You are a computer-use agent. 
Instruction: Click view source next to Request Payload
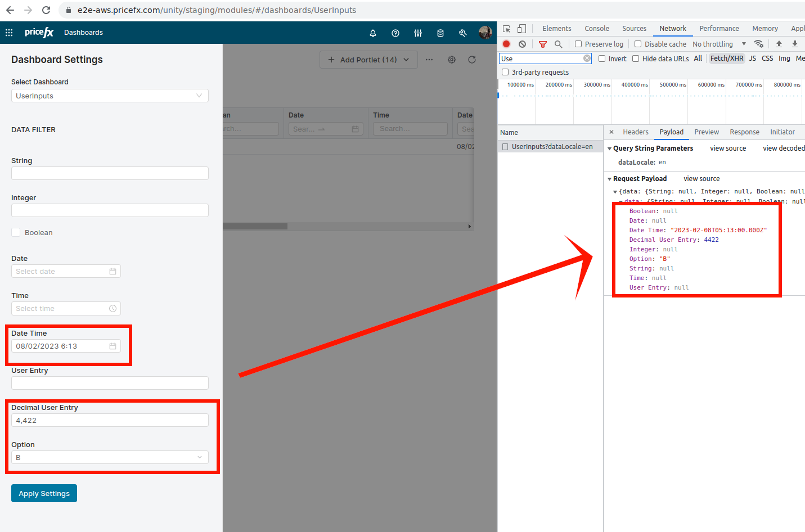(701, 179)
